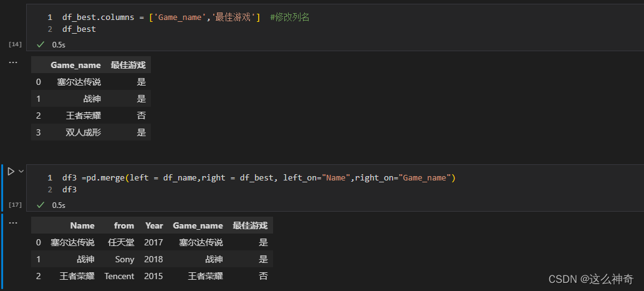644x291 pixels.
Task: Click the success checkmark of cell 14
Action: [41, 44]
